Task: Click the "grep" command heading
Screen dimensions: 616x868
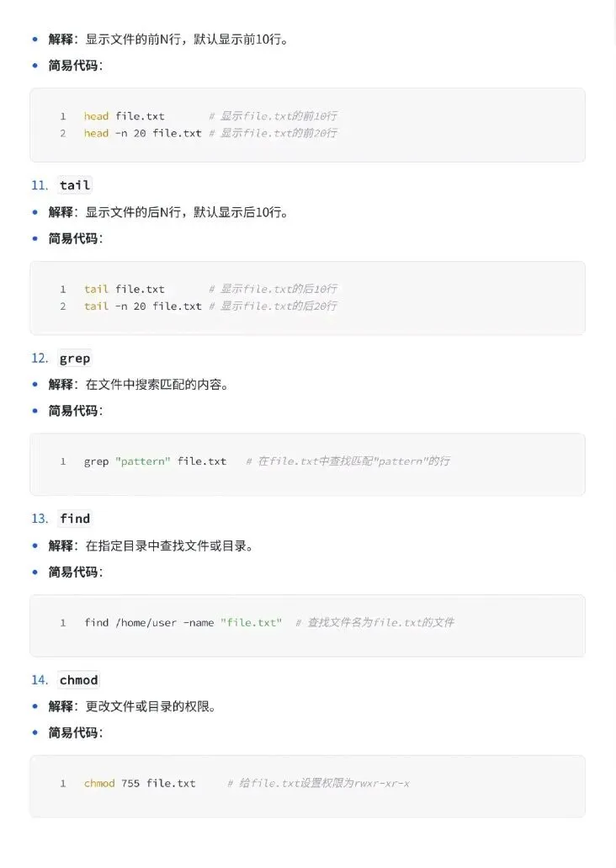Action: (75, 358)
